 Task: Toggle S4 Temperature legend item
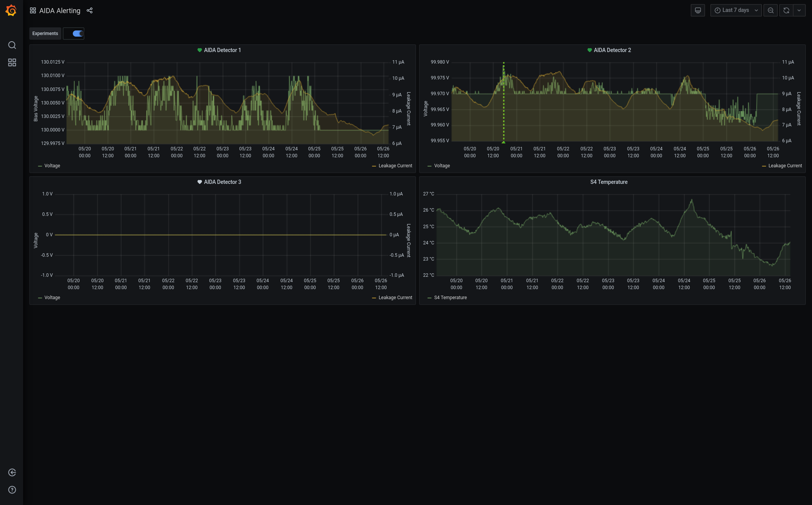click(450, 298)
